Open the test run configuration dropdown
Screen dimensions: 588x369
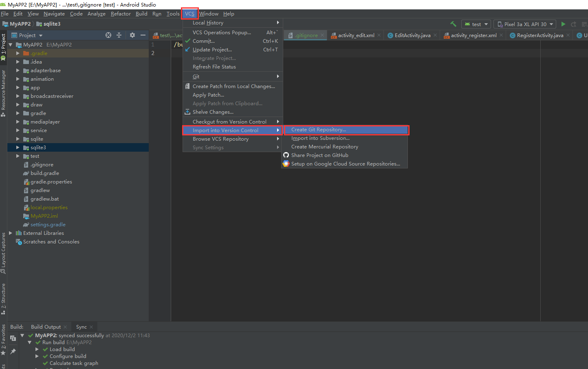[x=476, y=24]
